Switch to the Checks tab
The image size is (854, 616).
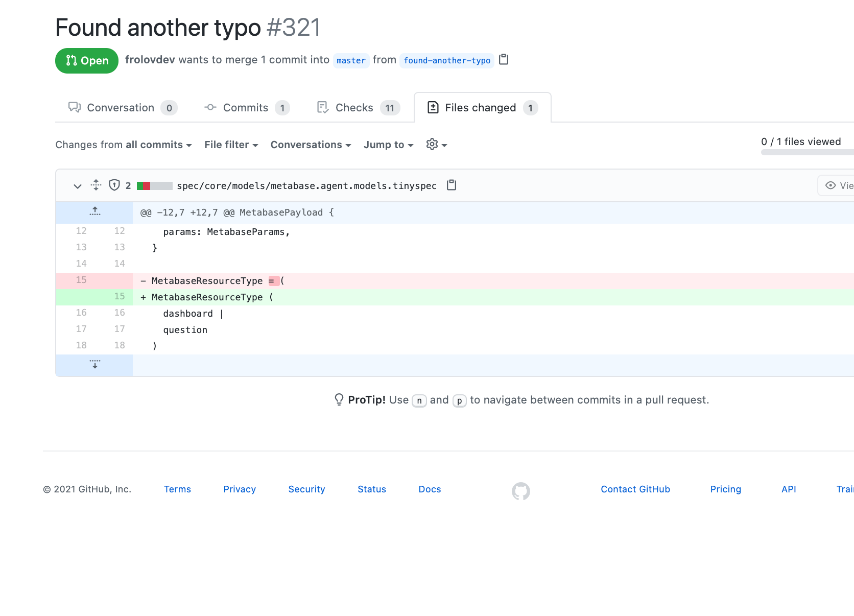358,108
